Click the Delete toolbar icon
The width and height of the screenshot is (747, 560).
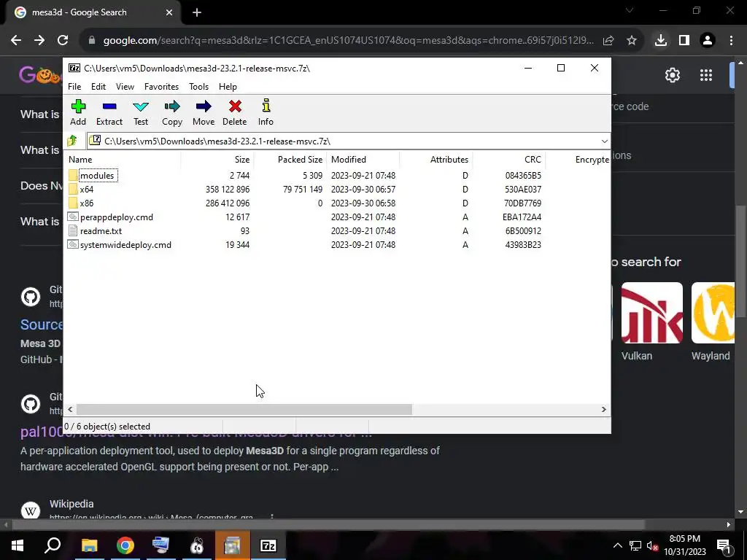tap(235, 106)
